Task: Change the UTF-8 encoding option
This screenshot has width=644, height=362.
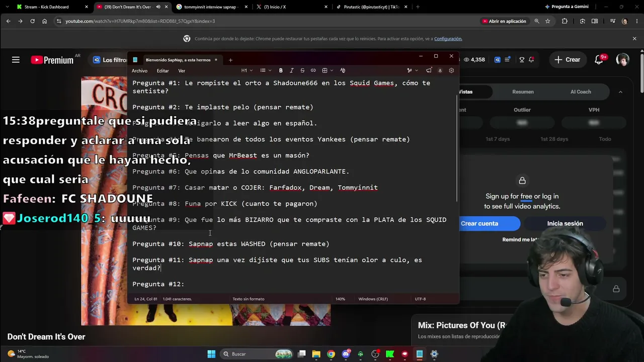Action: 420,299
